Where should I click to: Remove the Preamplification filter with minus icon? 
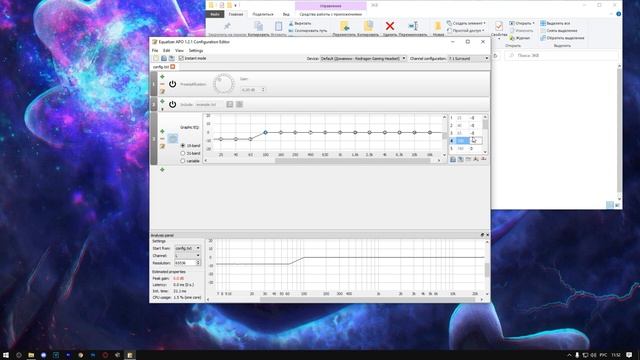coord(162,84)
